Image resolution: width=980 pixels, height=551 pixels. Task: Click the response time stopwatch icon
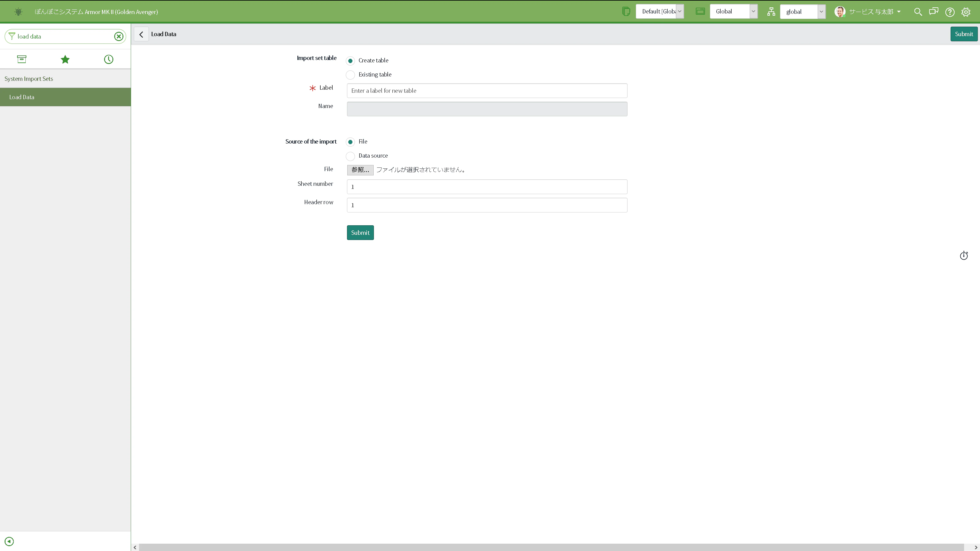964,256
